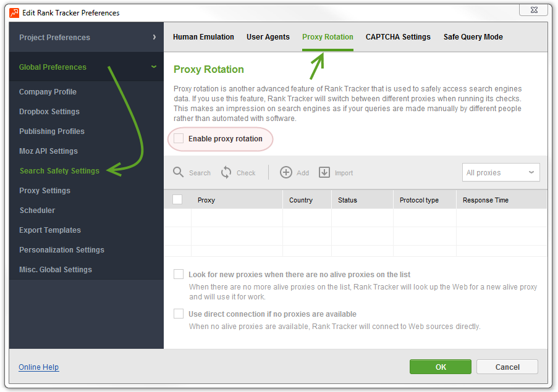Sort by the Proxy column header
Screen dimensions: 558x392
pyautogui.click(x=237, y=199)
